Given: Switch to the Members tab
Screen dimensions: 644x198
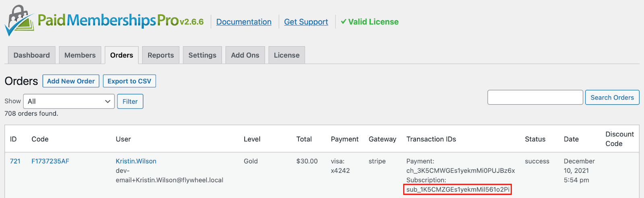Looking at the screenshot, I should 80,55.
